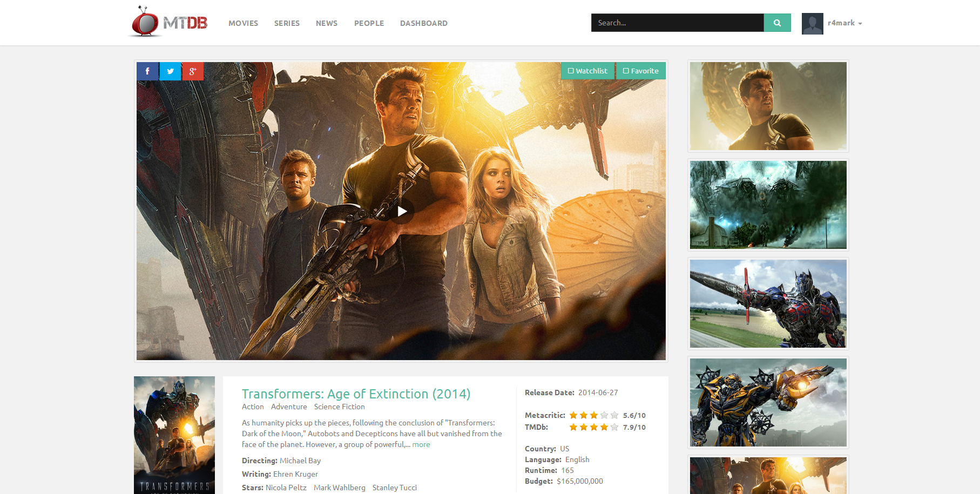Open the MOVIES menu
The width and height of the screenshot is (980, 494).
(x=243, y=23)
